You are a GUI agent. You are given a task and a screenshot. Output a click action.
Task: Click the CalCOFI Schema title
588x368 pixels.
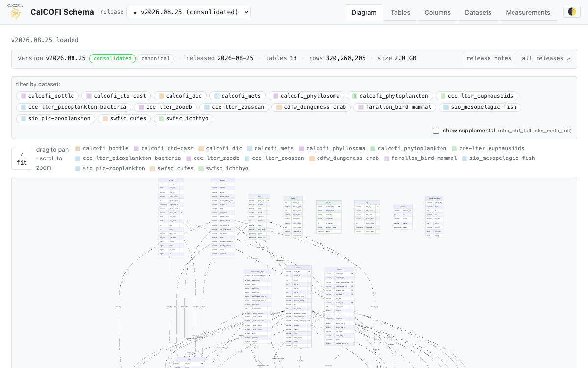(x=62, y=12)
